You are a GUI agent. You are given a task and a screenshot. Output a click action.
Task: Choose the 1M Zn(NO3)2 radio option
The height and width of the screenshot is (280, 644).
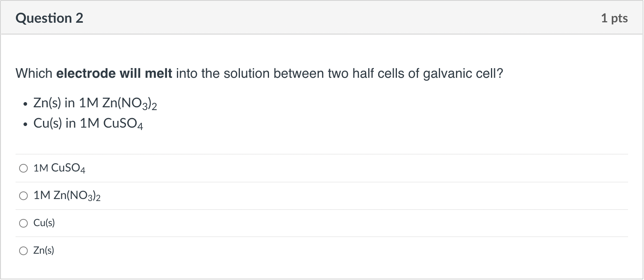tap(24, 195)
